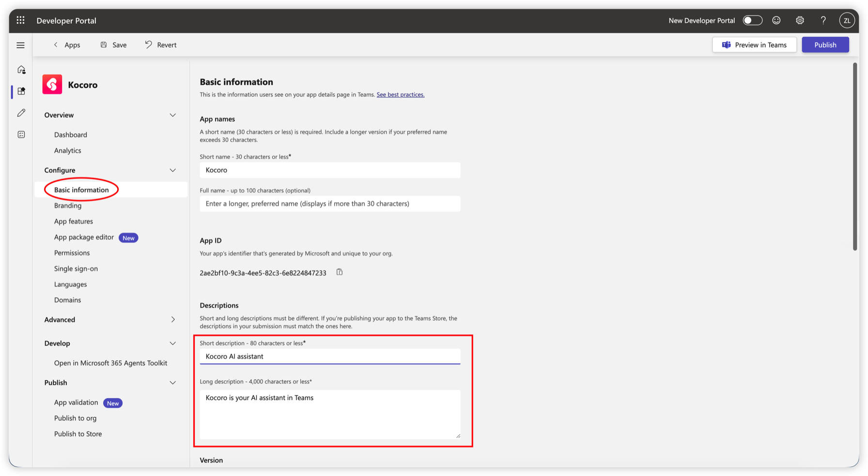Screen dimensions: 868x476
Task: Open the Analytics page
Action: pos(68,150)
